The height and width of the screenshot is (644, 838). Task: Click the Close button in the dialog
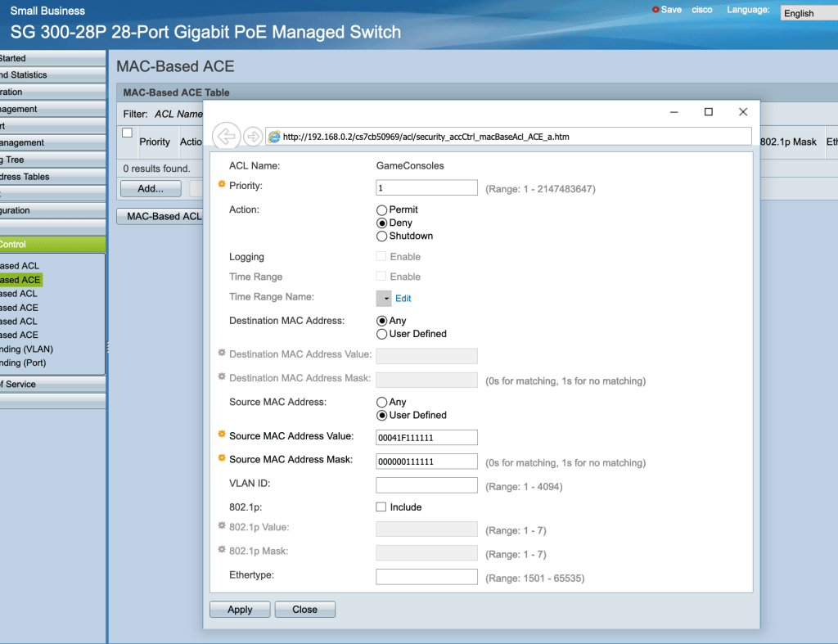[x=304, y=610]
